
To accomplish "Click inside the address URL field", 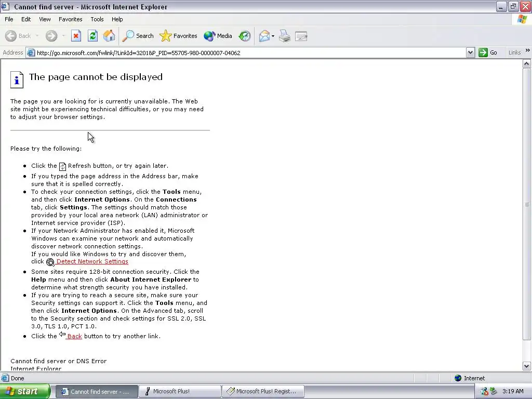I will tap(251, 52).
